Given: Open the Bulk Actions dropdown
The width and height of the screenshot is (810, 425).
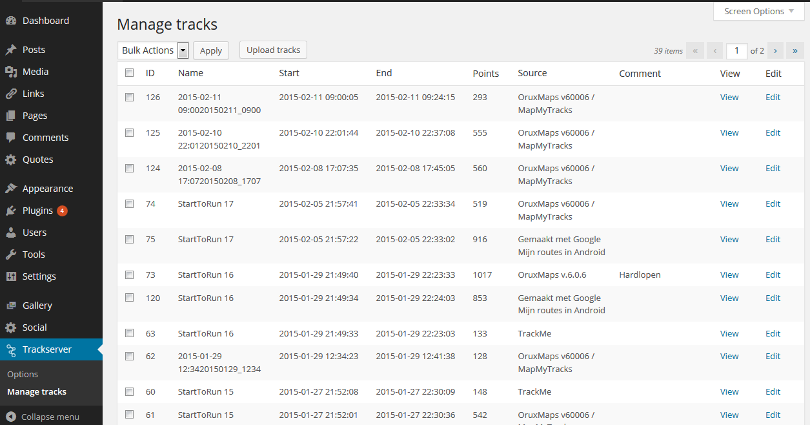Looking at the screenshot, I should [153, 50].
